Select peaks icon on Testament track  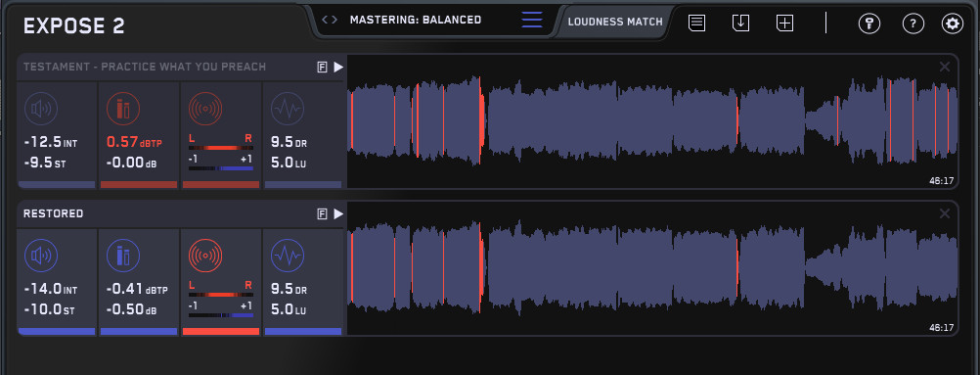tap(123, 109)
